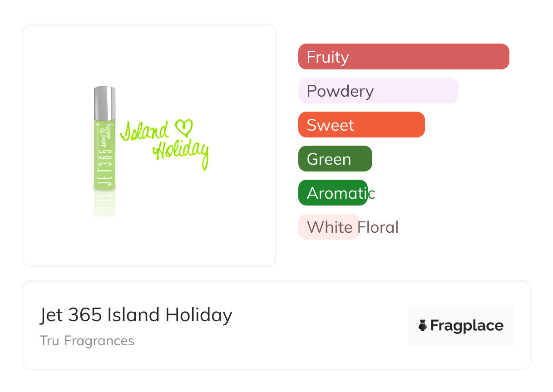The image size is (553, 392).
Task: Select the pink White Floral accord bar
Action: 328,227
